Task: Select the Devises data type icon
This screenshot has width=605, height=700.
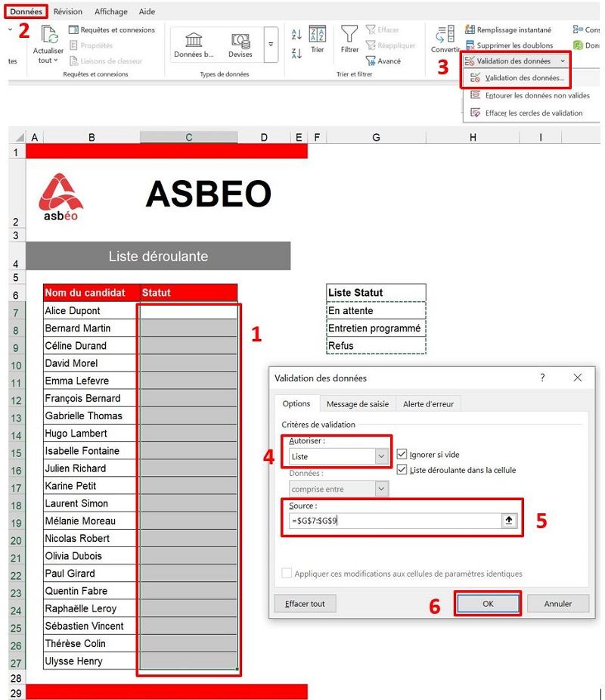Action: pyautogui.click(x=240, y=42)
